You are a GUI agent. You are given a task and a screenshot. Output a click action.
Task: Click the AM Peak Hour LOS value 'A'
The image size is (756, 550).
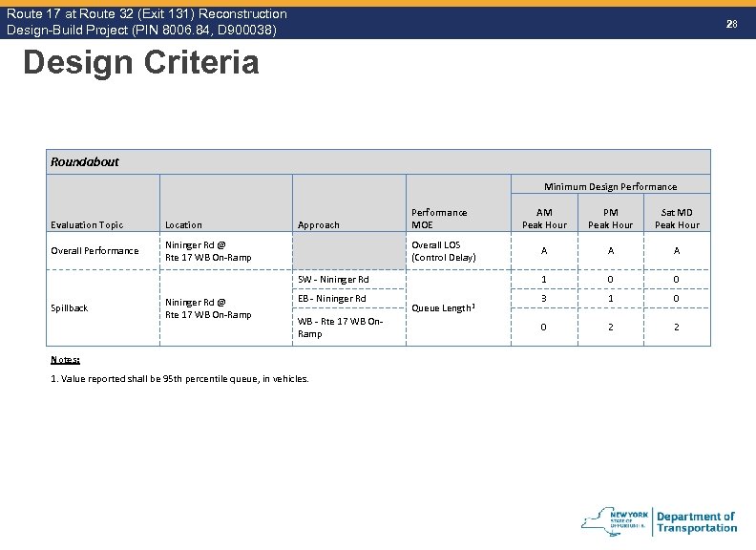click(x=544, y=251)
